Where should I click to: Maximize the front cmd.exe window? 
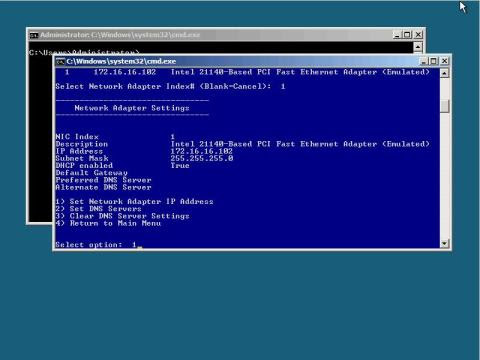[x=433, y=61]
